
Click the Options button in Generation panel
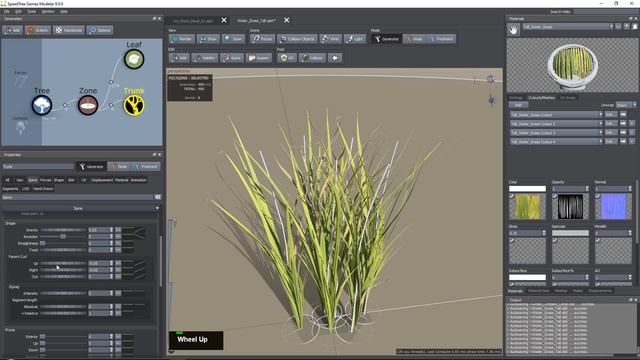100,30
